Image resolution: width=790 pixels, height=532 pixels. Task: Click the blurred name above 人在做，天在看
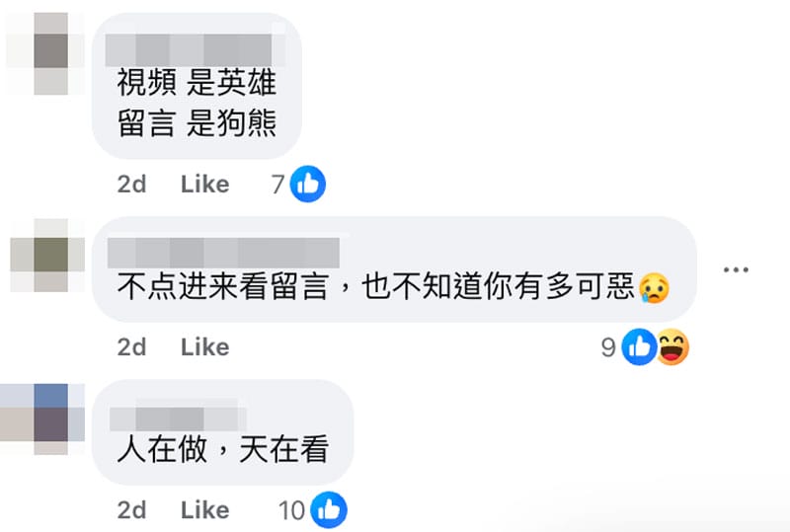coord(178,418)
